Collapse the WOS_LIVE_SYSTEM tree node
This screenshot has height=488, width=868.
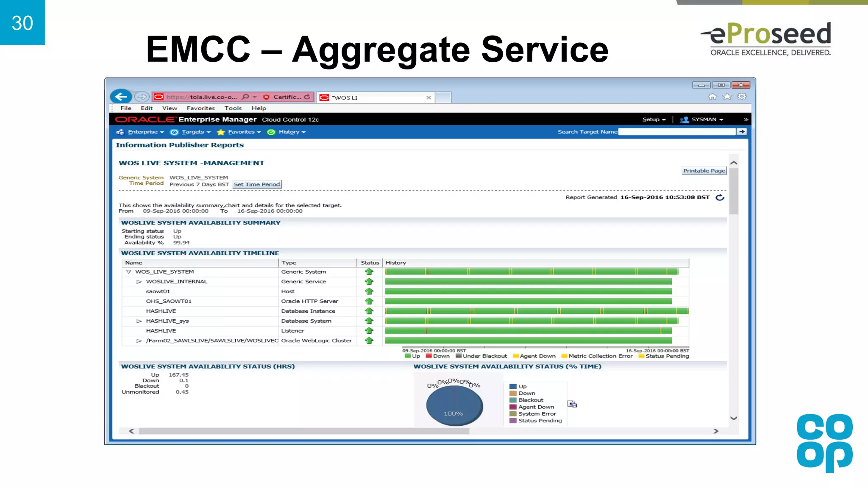[x=128, y=272]
